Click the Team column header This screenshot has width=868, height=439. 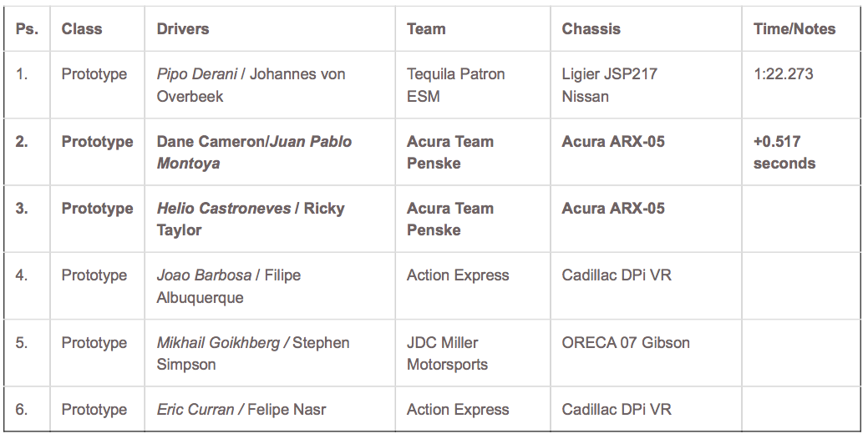[426, 28]
